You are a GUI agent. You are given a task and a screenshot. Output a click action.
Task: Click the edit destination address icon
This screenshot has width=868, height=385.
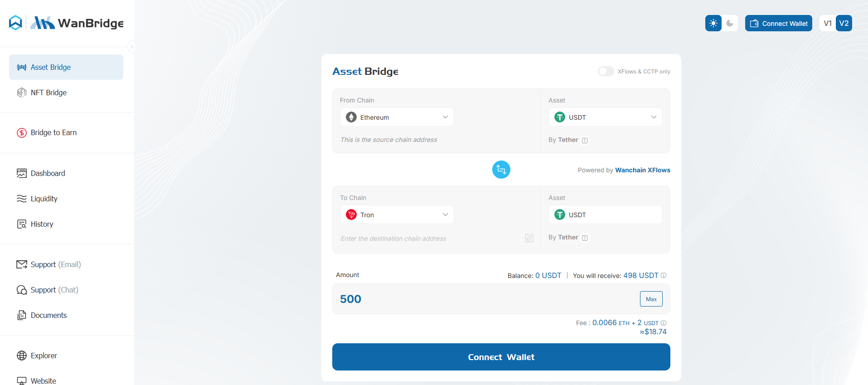coord(529,238)
